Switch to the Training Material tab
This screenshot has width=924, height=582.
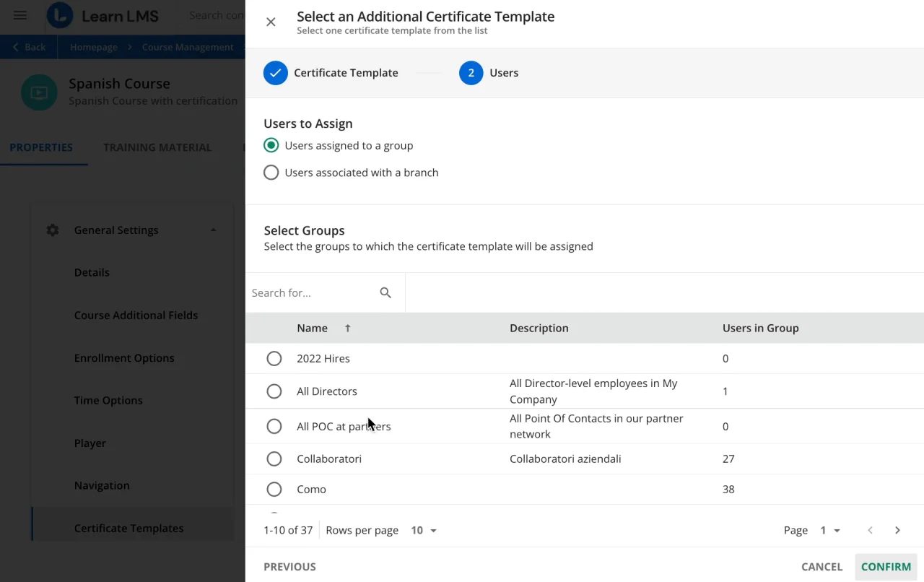coord(157,147)
